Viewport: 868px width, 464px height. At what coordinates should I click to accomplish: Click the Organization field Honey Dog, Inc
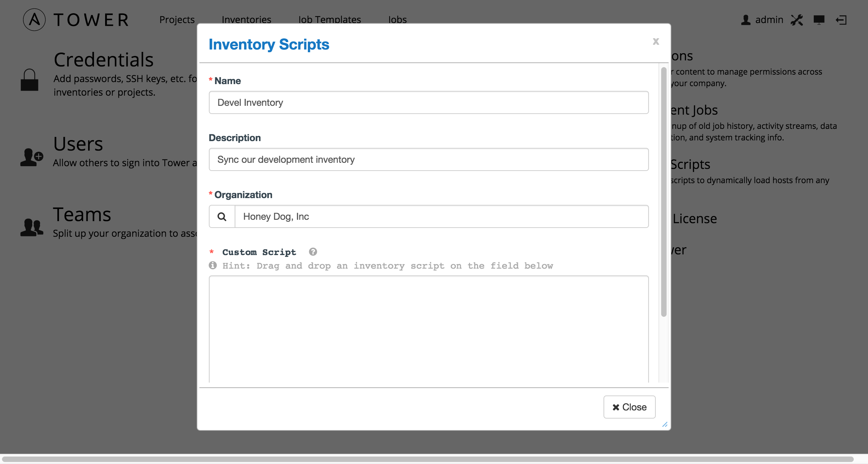[442, 216]
